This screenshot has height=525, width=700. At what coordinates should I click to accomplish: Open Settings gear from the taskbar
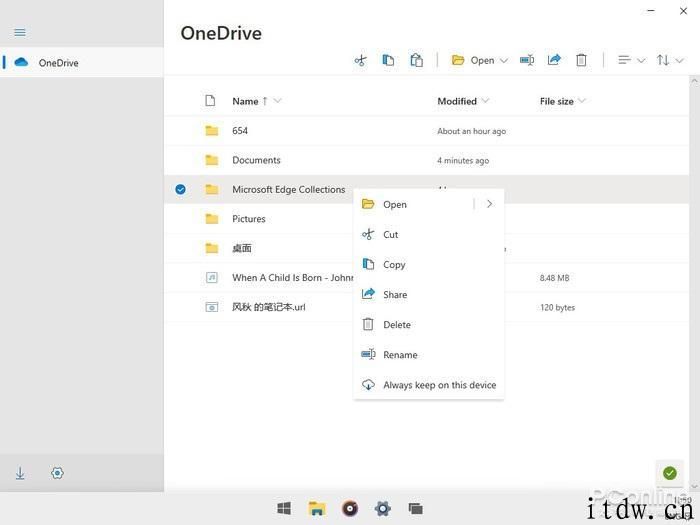click(383, 508)
